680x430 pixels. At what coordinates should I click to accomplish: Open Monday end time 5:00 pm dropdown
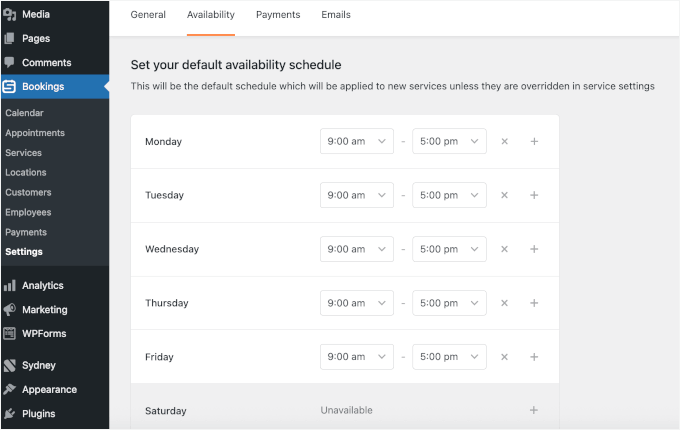(449, 141)
